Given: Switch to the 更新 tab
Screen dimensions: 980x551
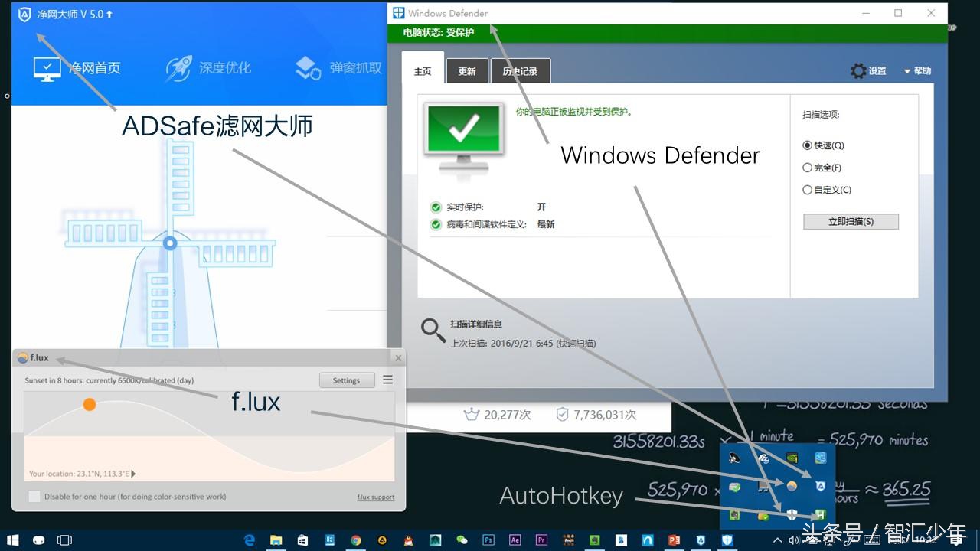Looking at the screenshot, I should (x=467, y=71).
